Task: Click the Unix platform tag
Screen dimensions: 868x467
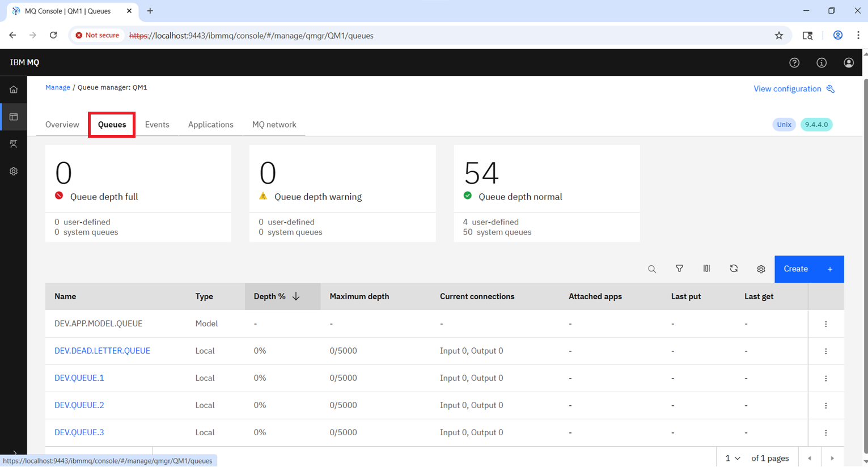Action: point(784,125)
